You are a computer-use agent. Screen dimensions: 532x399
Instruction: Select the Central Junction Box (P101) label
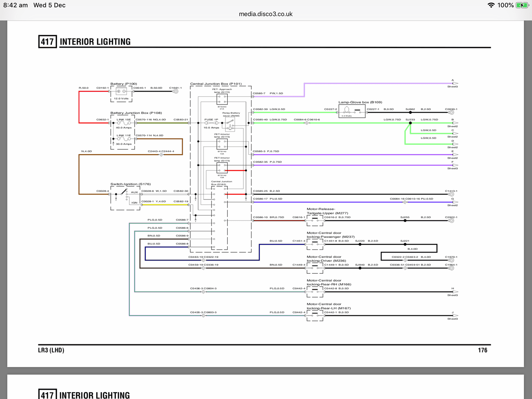[216, 84]
